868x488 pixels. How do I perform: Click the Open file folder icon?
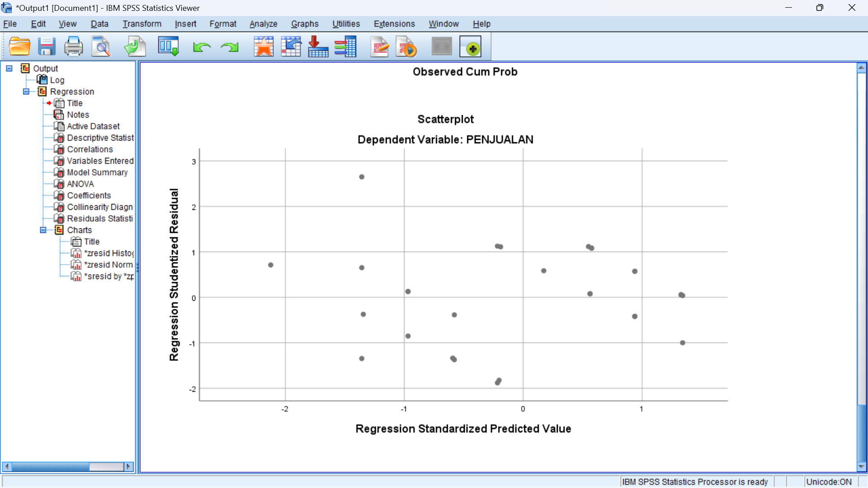[x=19, y=47]
